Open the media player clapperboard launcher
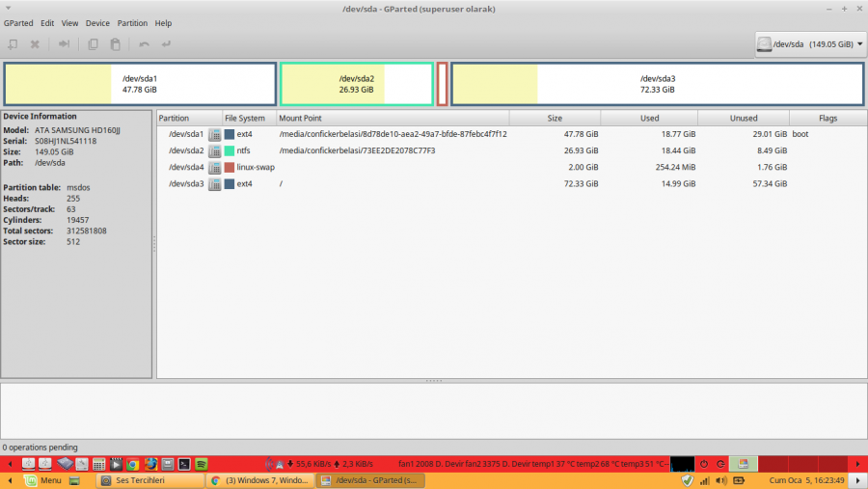Viewport: 868px width, 489px height. (x=116, y=464)
